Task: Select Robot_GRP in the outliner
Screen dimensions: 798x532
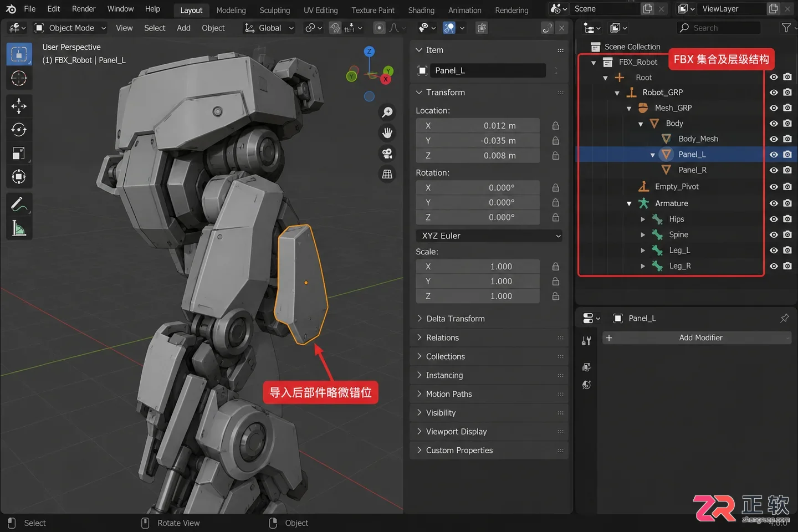Action: click(662, 93)
